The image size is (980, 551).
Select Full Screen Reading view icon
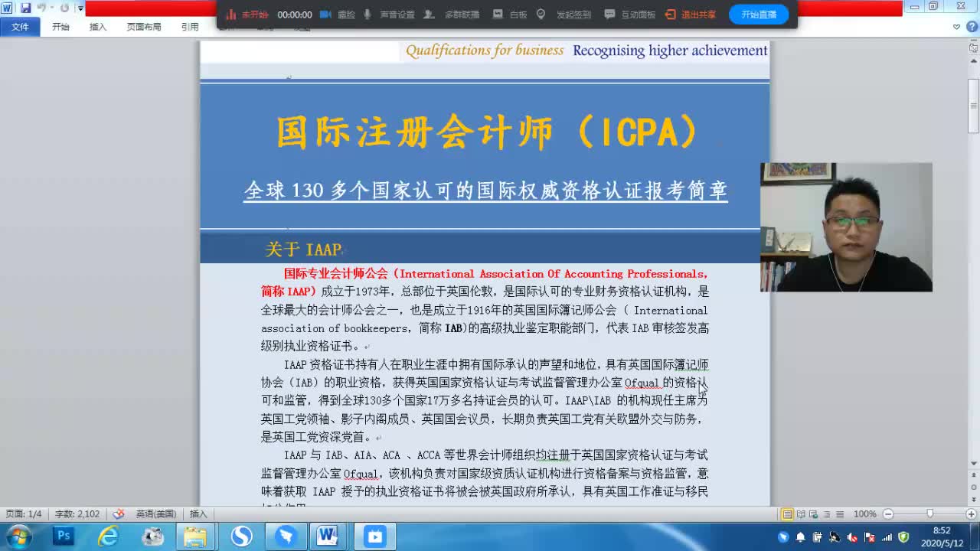point(801,514)
